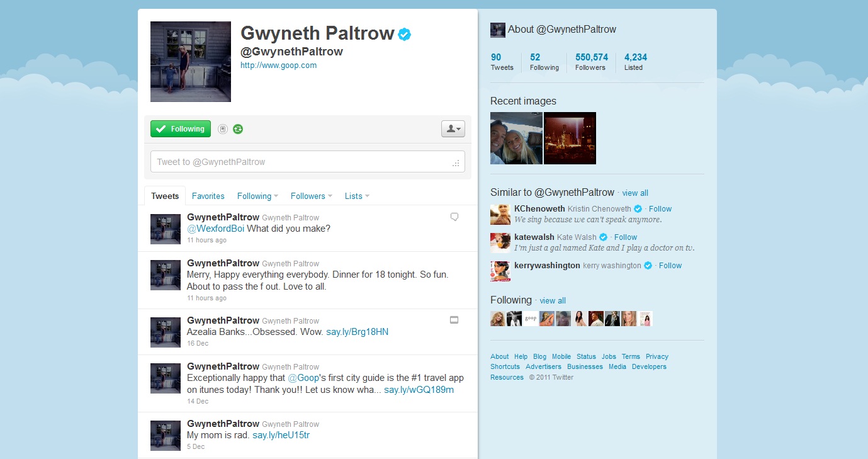Open the 4,234 Listed count
Viewport: 868px width, 459px height.
pos(636,62)
